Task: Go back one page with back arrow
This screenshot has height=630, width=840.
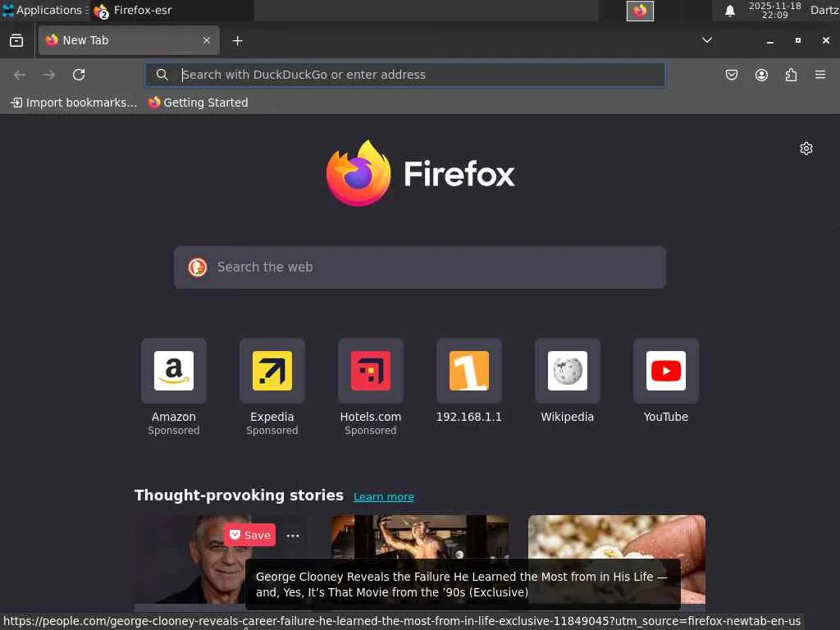Action: [20, 75]
